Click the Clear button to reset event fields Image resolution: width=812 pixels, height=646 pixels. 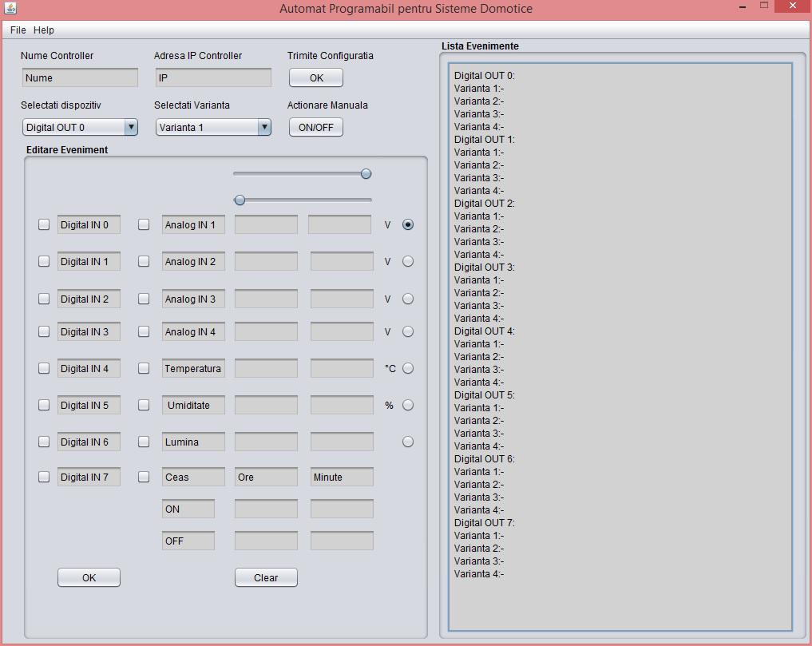[x=265, y=577]
